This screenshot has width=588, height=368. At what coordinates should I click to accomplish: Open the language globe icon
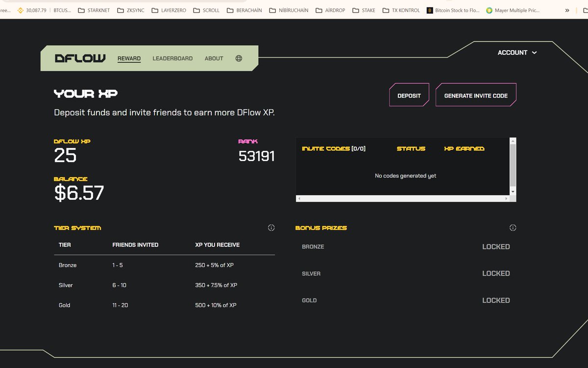tap(239, 58)
